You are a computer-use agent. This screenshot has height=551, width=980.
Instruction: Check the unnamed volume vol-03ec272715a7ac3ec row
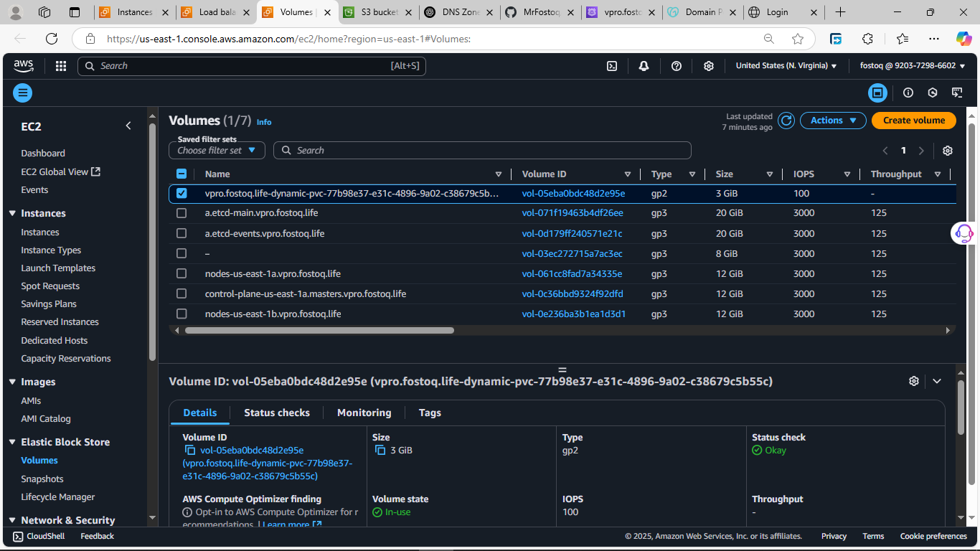(182, 253)
